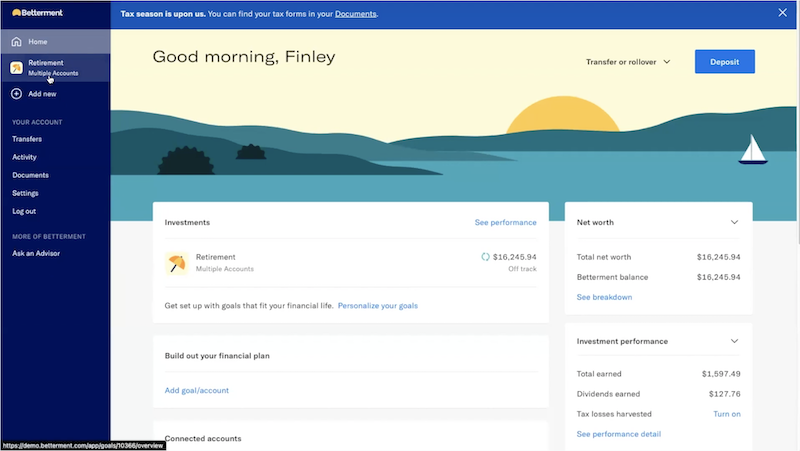Open the Transfer or rollover dropdown
This screenshot has height=451, width=800.
click(x=627, y=62)
